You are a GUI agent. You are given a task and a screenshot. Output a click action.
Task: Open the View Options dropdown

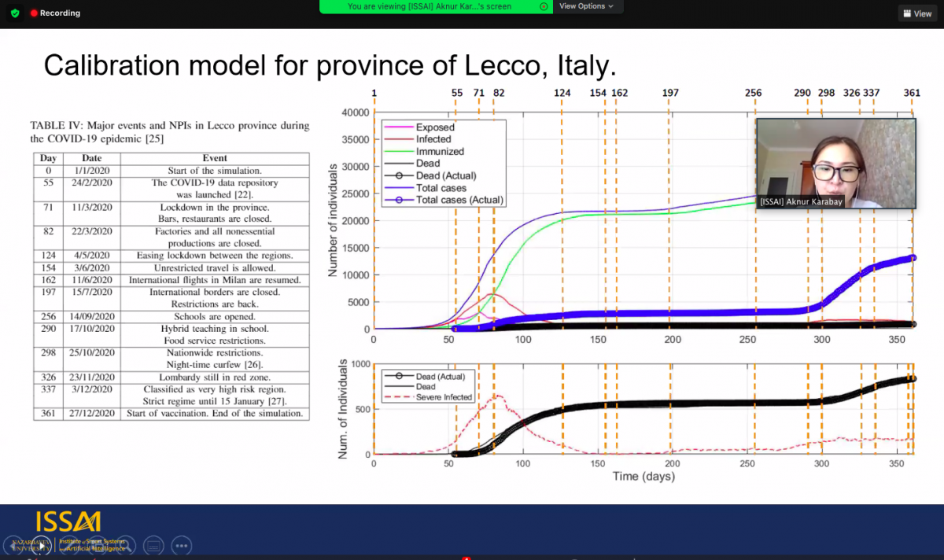[586, 6]
